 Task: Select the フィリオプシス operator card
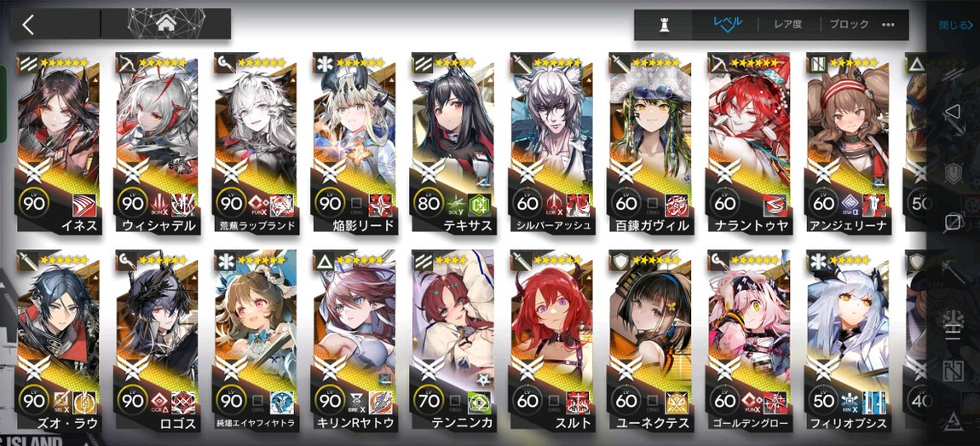click(x=848, y=342)
